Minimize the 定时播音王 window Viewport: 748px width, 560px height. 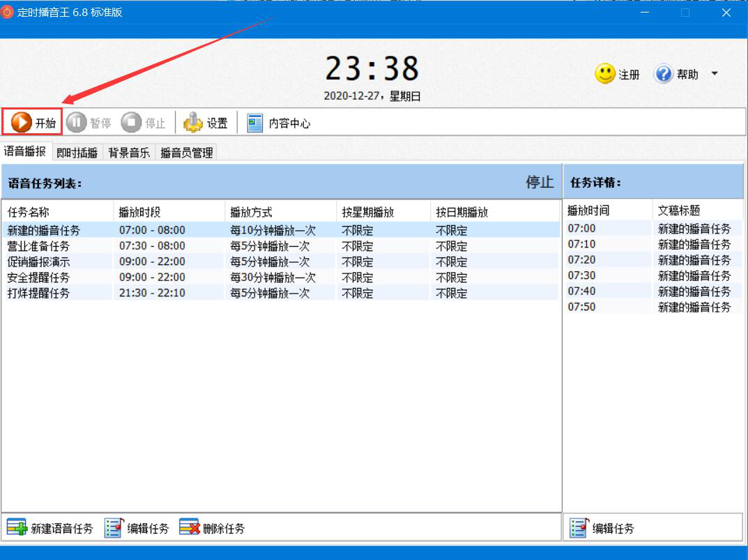point(645,13)
